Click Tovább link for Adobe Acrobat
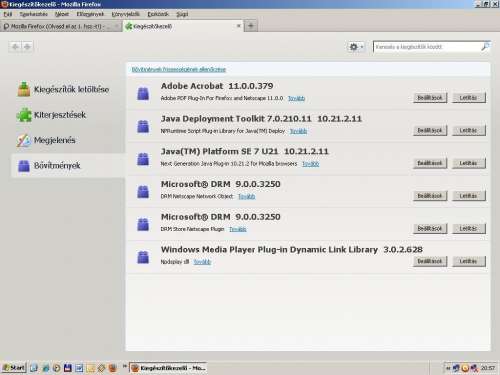This screenshot has width=500, height=375. tap(296, 98)
